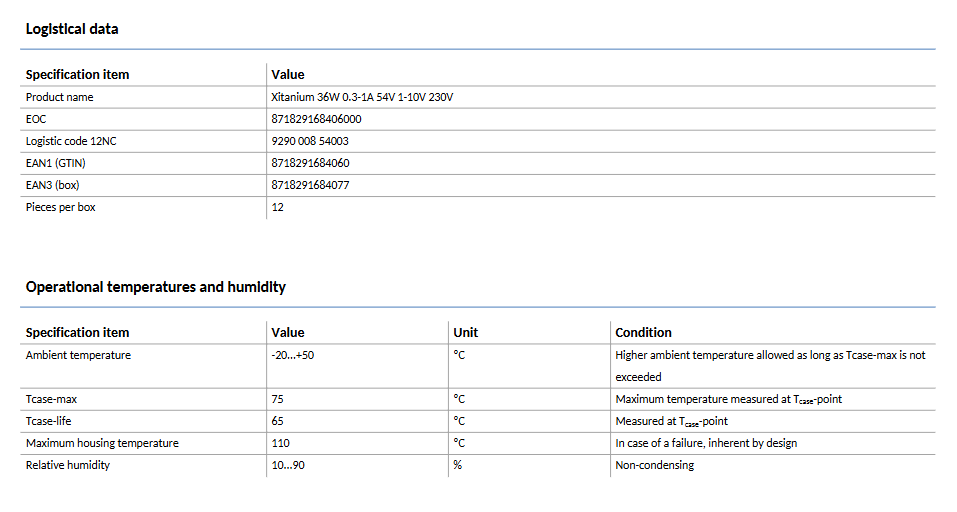Click the 'In case of a failure' condition
The width and height of the screenshot is (957, 512).
[x=706, y=443]
